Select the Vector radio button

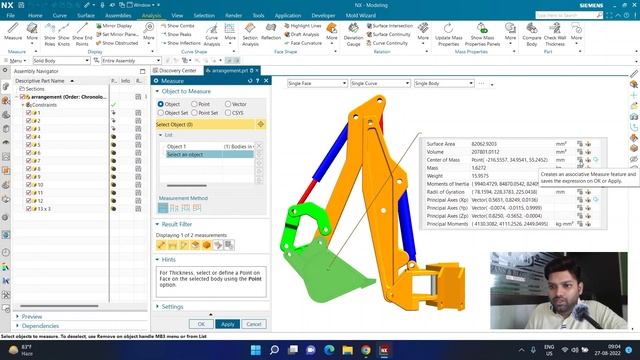(228, 104)
